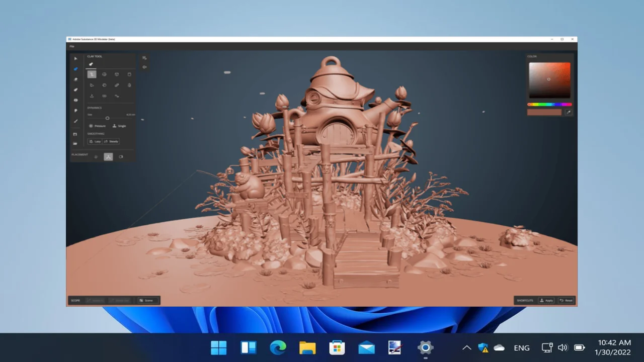Select the Warp tool in the left toolbar
The width and height of the screenshot is (644, 362).
[x=76, y=100]
